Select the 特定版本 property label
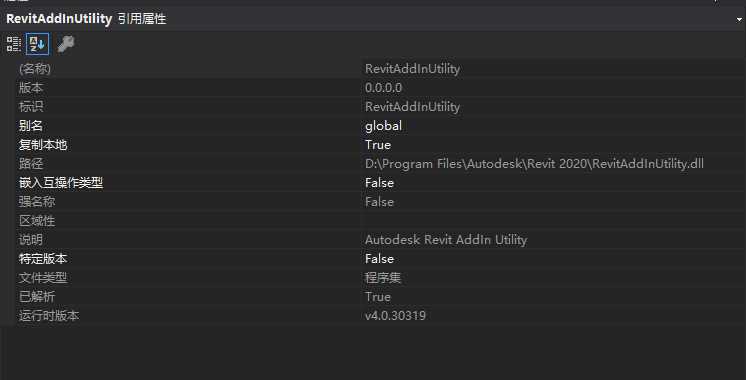 pos(43,259)
